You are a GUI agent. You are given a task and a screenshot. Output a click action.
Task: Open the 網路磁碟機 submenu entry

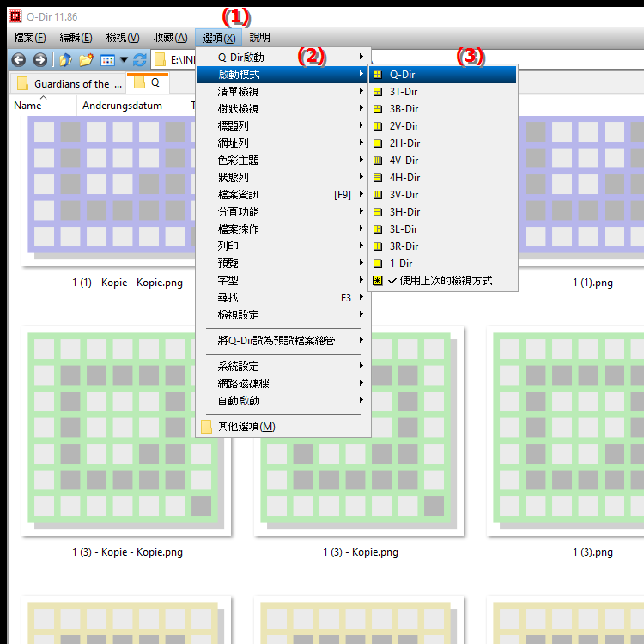(x=283, y=384)
